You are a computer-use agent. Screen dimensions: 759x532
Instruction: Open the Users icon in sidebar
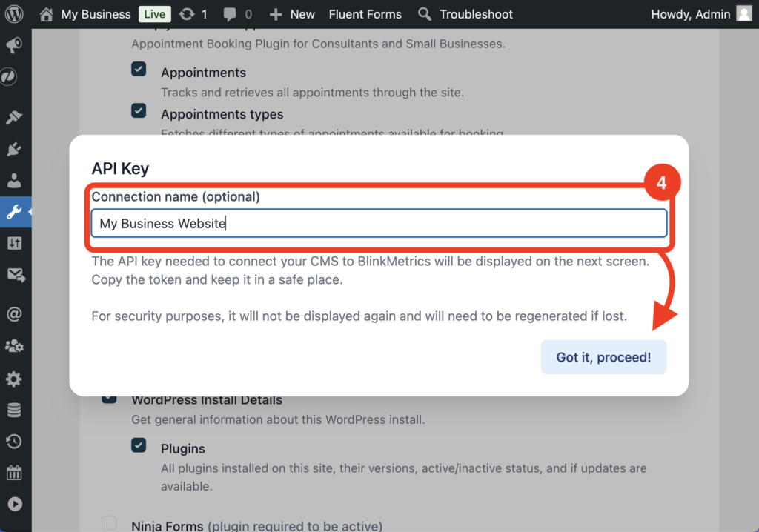coord(14,181)
